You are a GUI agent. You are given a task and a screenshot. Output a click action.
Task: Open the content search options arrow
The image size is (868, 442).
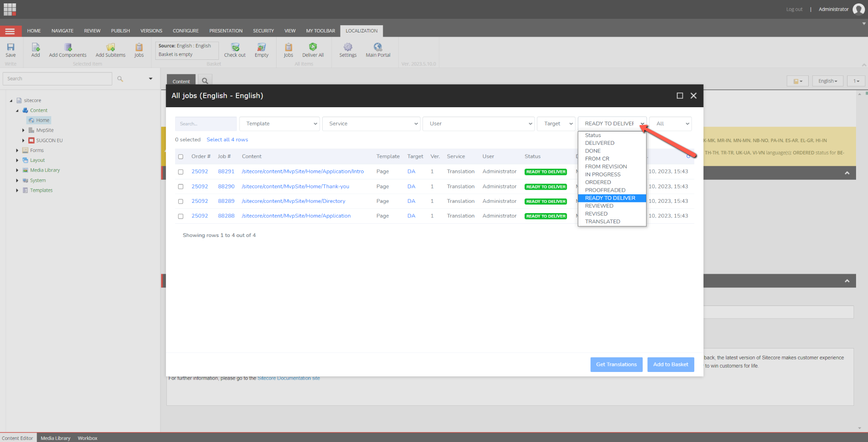click(x=150, y=79)
